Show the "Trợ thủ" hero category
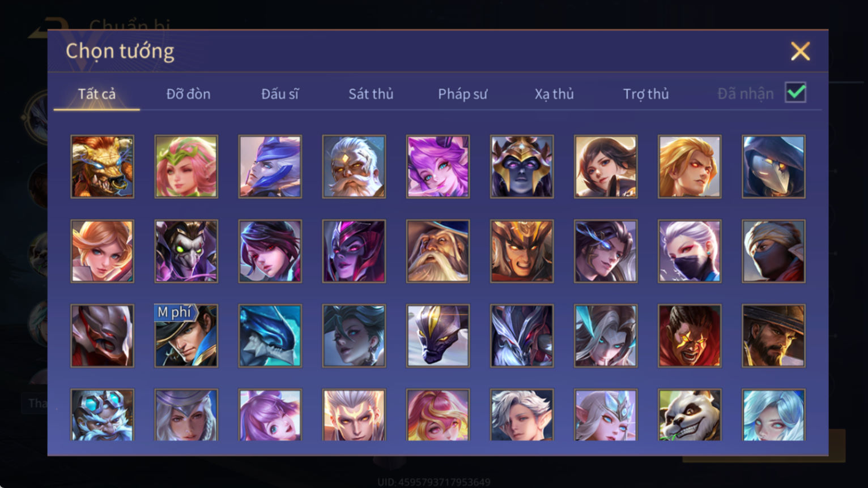Viewport: 868px width, 488px height. (646, 94)
